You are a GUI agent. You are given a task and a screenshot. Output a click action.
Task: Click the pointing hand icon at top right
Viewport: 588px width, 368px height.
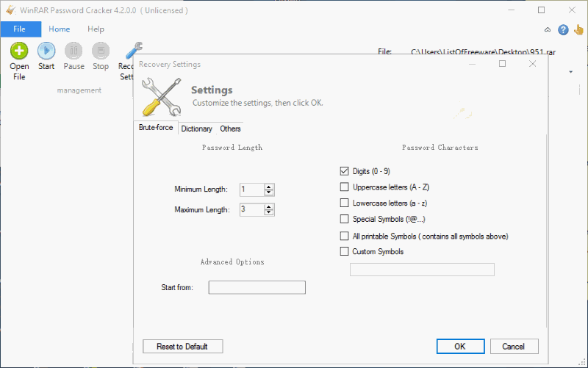[x=578, y=29]
